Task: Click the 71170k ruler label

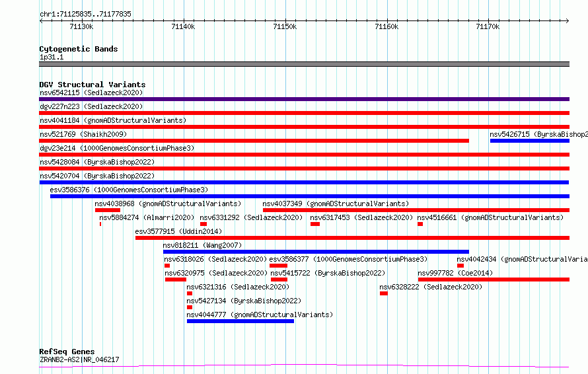Action: pyautogui.click(x=488, y=26)
